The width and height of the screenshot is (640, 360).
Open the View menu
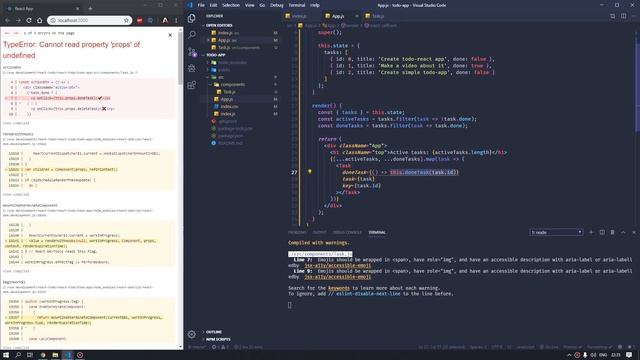249,5
